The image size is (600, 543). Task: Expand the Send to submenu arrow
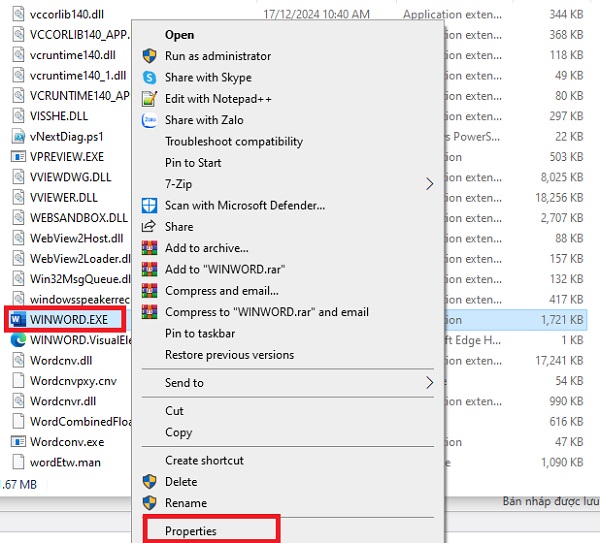(429, 383)
